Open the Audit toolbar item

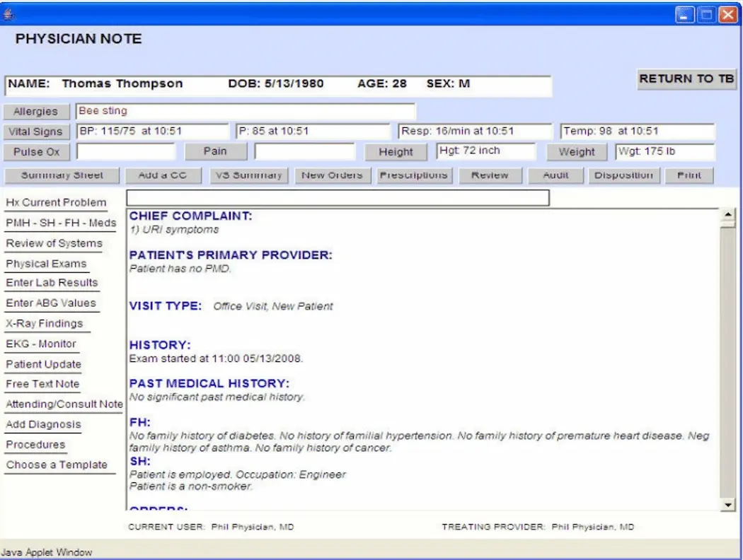(556, 175)
